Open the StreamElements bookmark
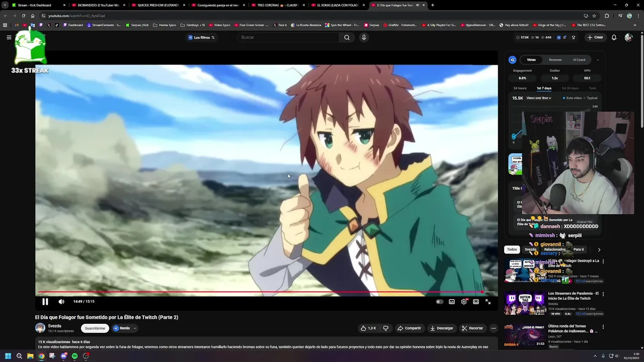This screenshot has height=362, width=644. [x=104, y=25]
